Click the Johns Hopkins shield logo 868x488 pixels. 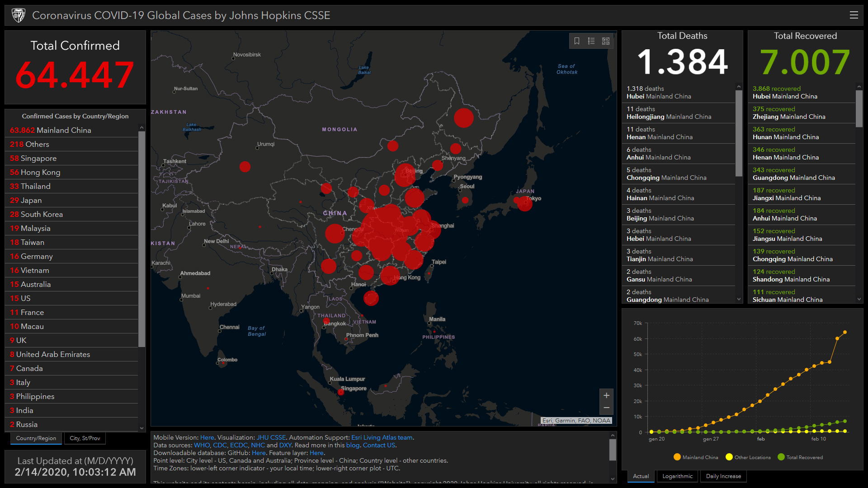(19, 15)
